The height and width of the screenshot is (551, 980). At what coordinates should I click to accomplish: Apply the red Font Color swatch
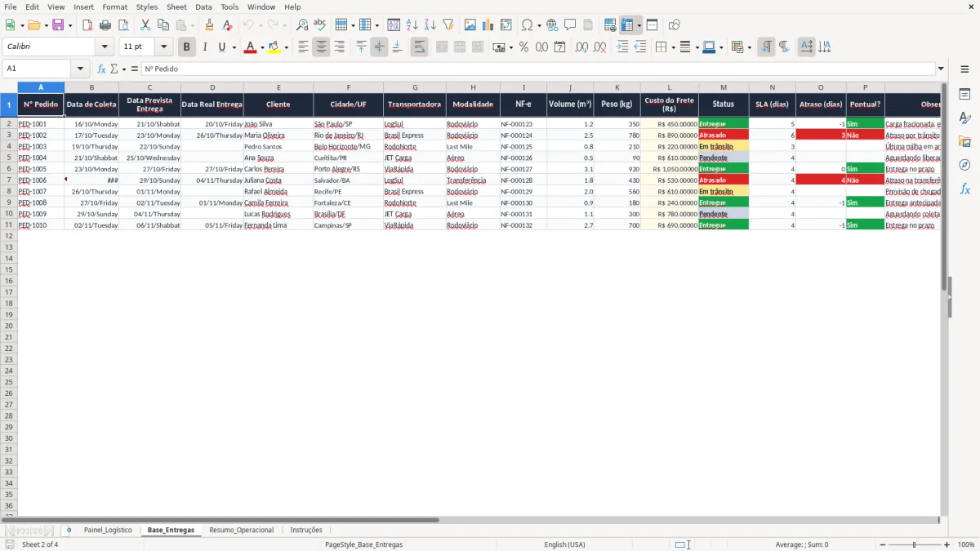click(x=251, y=47)
